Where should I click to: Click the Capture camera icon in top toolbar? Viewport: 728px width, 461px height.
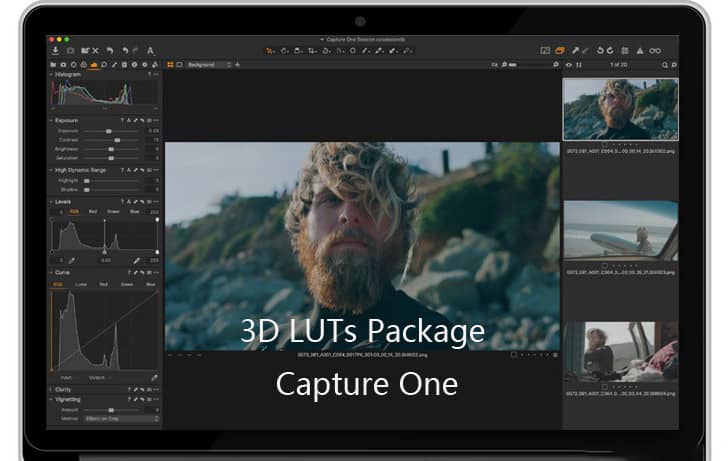click(70, 51)
